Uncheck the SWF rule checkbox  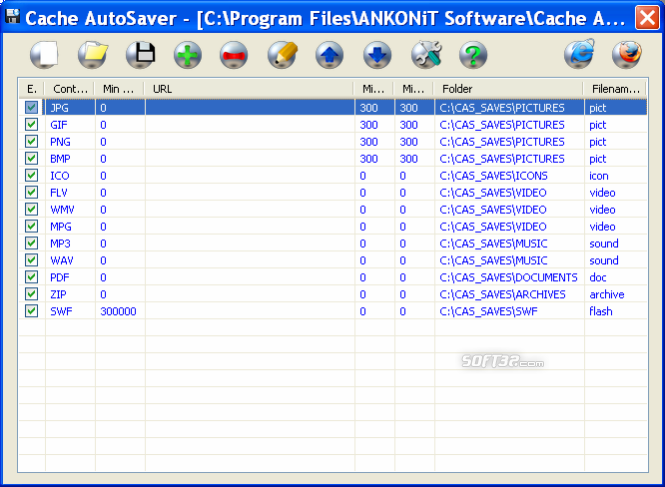pos(31,311)
